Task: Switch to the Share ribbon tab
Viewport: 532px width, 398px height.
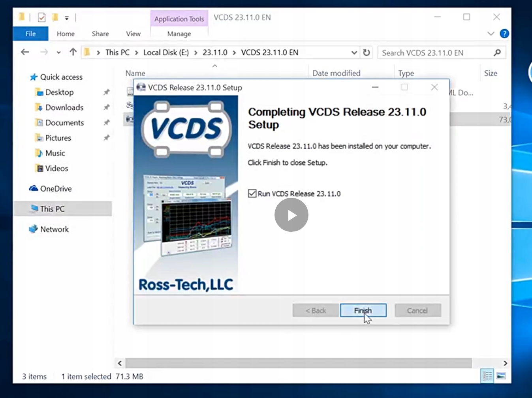Action: pos(100,34)
